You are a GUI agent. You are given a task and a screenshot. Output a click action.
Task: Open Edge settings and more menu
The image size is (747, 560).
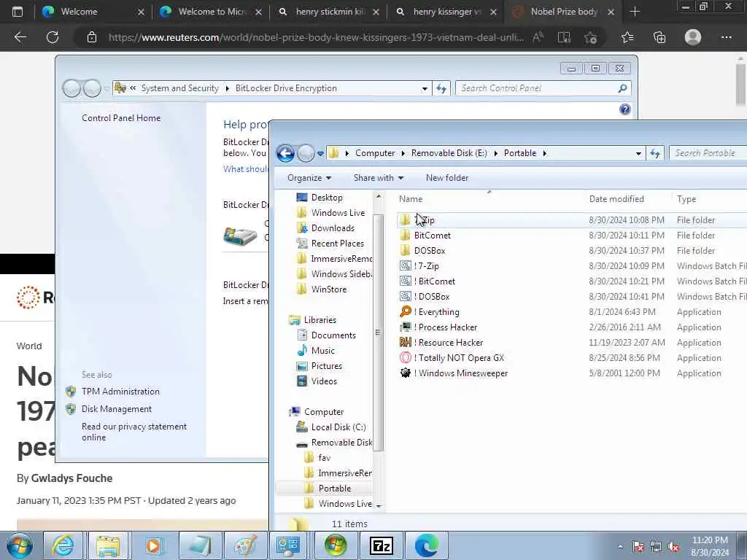pos(726,37)
